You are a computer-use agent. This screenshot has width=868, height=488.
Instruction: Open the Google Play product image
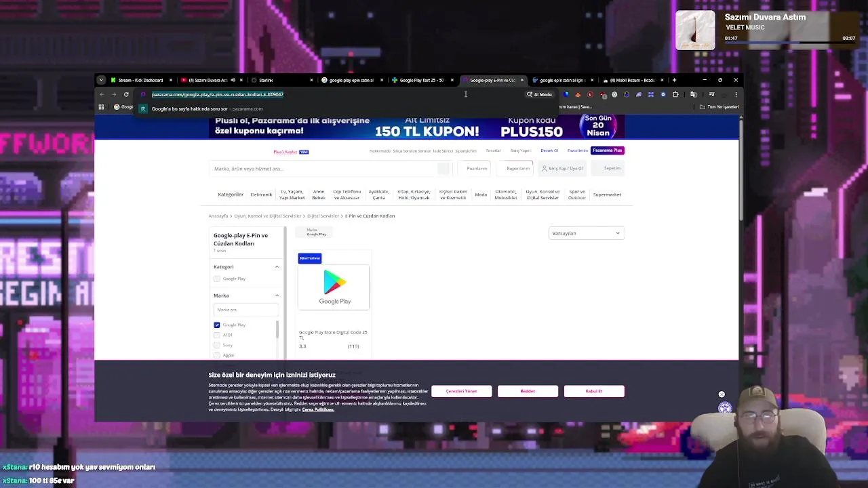coord(334,287)
